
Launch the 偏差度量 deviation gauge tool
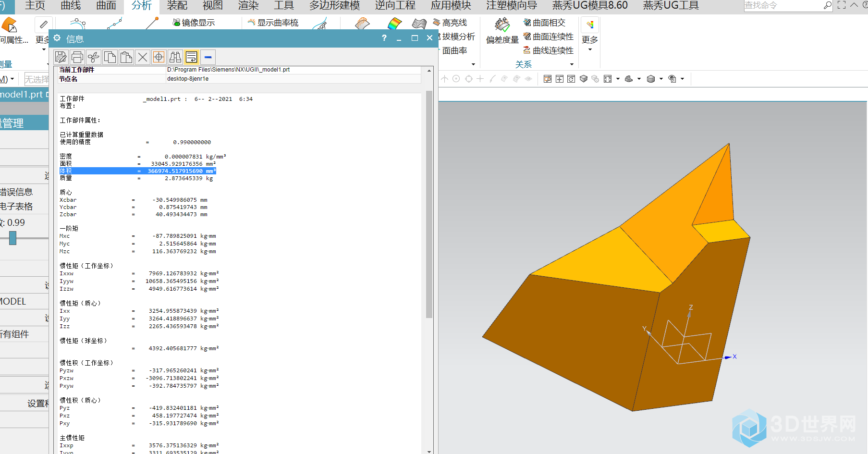(x=502, y=30)
